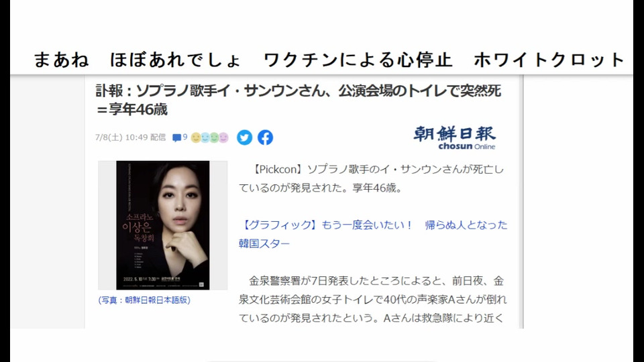Open the photo credit 朝鮮日報日本語版 link

click(x=144, y=300)
